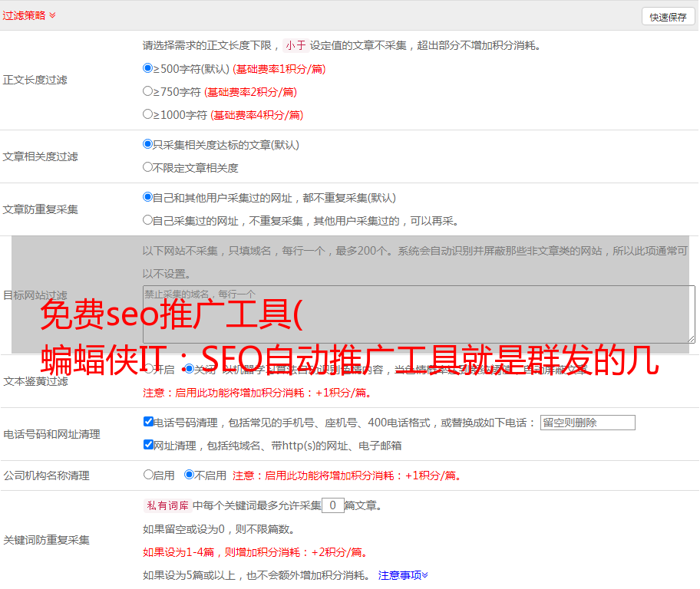
Task: Click the red (基础费率1积分/篇) note
Action: click(x=279, y=69)
